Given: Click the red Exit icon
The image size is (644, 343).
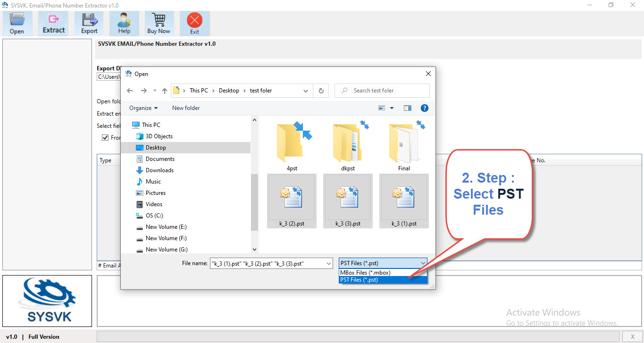Looking at the screenshot, I should [194, 23].
